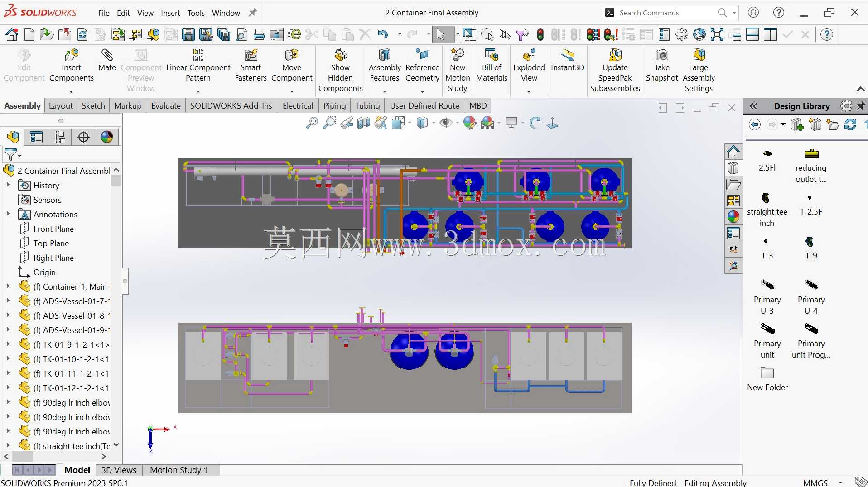This screenshot has width=868, height=487.
Task: Refresh the Design Library
Action: tap(850, 124)
